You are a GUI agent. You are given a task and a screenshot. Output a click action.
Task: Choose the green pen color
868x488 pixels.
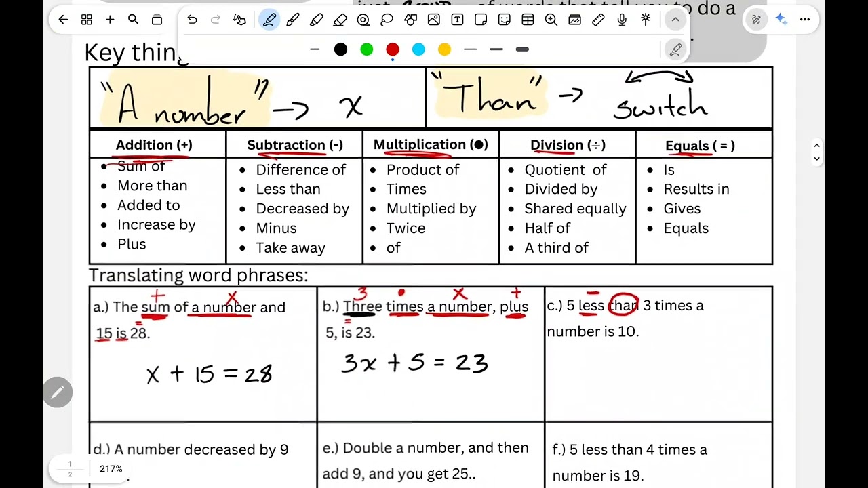pos(367,49)
